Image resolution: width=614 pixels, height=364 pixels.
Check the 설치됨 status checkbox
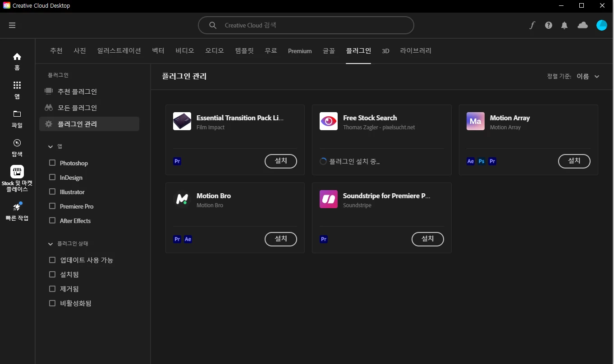tap(52, 274)
